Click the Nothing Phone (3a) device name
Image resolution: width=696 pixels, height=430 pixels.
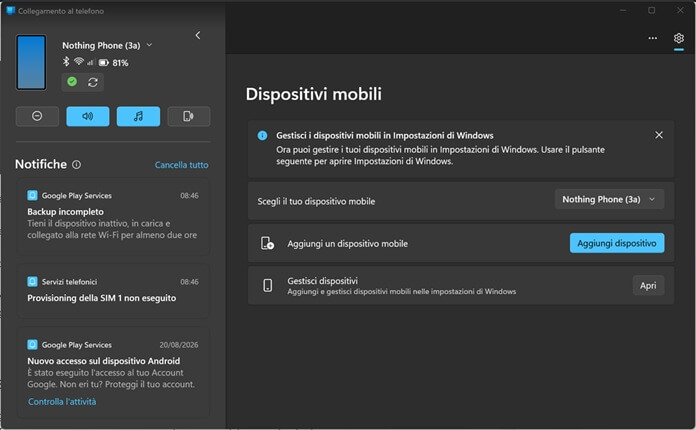(x=101, y=45)
